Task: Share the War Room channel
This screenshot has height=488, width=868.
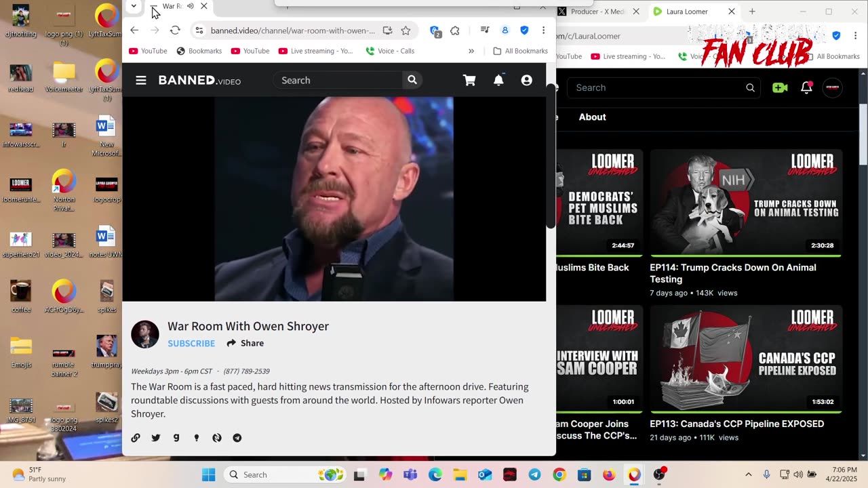Action: [245, 343]
